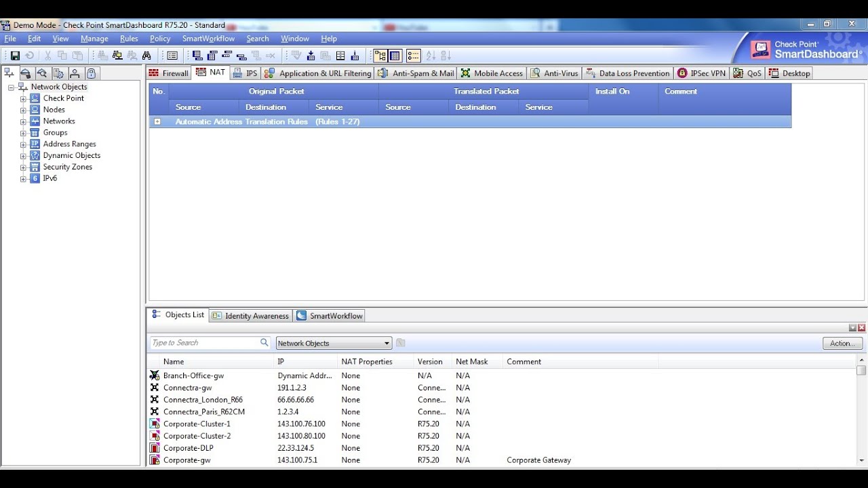Click the QoS tab icon

pyautogui.click(x=738, y=73)
